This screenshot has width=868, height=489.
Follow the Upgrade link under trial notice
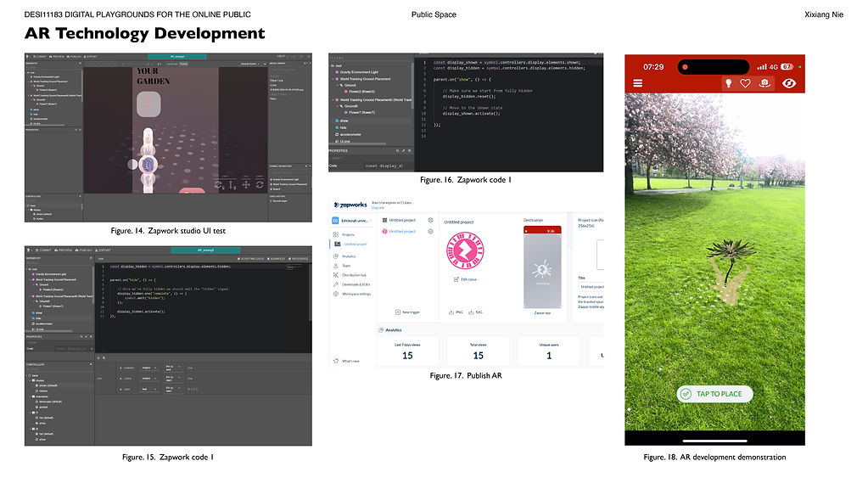(x=378, y=208)
